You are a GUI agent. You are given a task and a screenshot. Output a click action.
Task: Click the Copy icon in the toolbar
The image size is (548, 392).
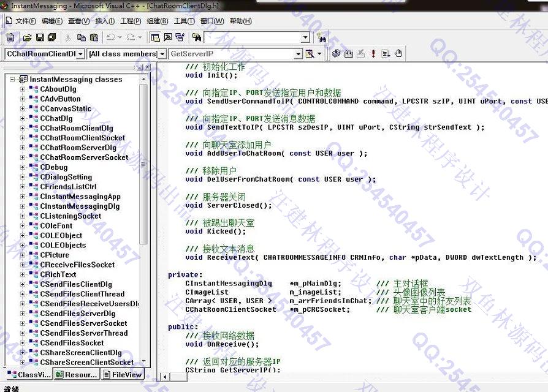pos(81,37)
